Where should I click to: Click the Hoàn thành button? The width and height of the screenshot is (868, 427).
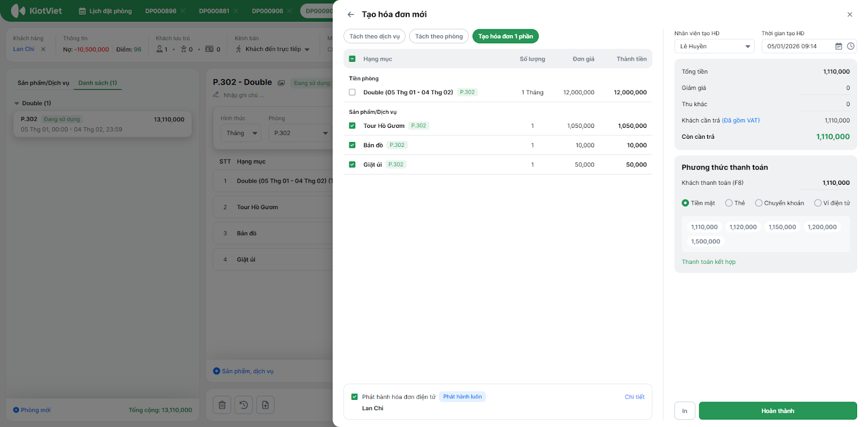point(777,411)
